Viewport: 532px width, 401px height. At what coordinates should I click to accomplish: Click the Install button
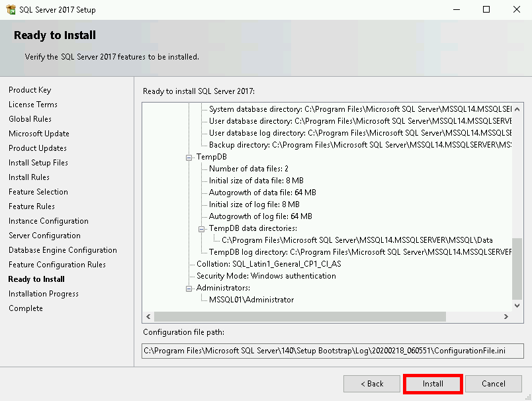(433, 384)
